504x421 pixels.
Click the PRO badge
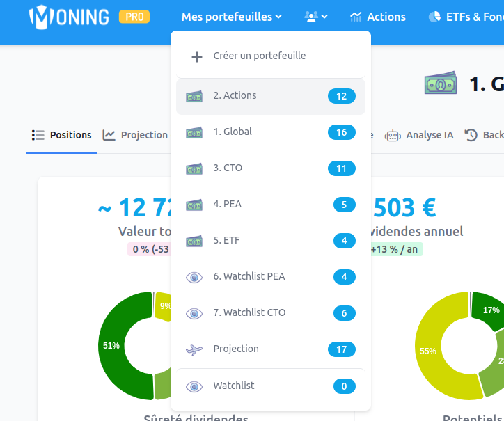click(x=134, y=17)
